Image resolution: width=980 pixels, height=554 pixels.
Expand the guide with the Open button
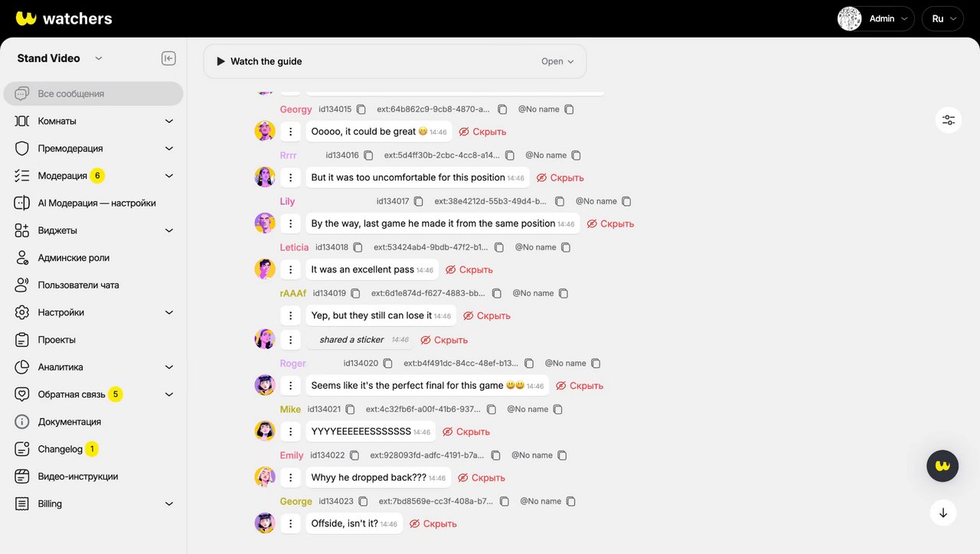click(557, 61)
